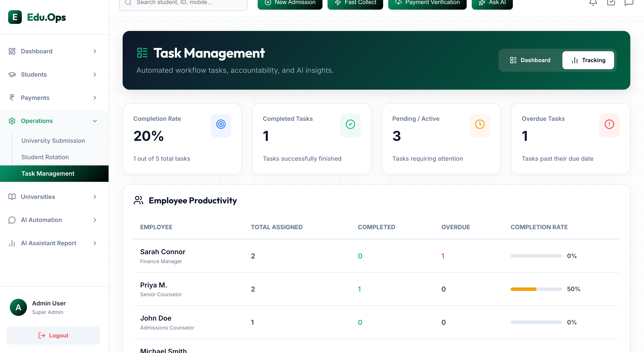Expand the Universities sidebar chevron
Screen dimensions: 644x353
pos(95,197)
